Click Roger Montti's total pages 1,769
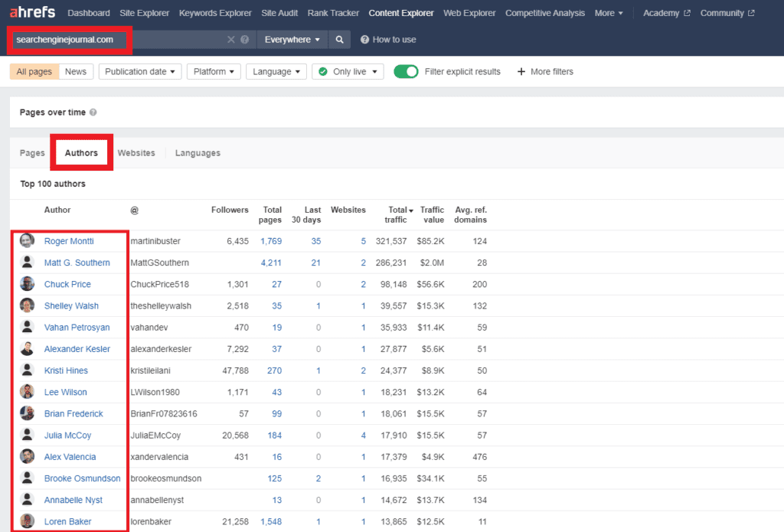 tap(271, 241)
